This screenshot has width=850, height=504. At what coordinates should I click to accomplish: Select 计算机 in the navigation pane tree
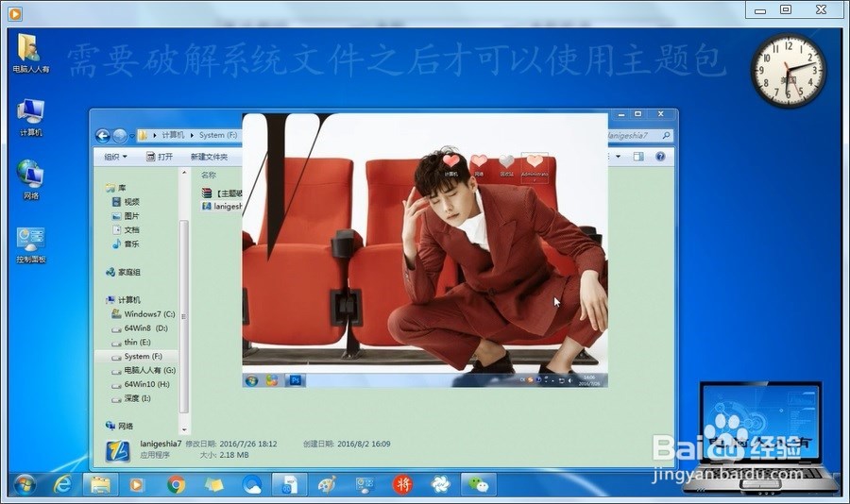click(124, 300)
